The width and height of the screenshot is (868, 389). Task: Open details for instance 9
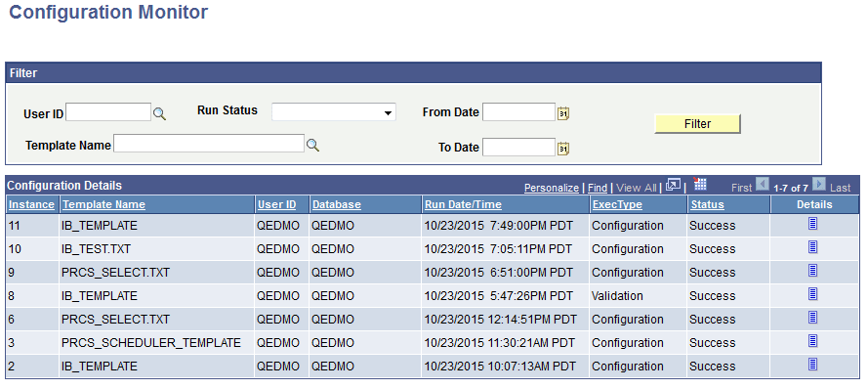click(812, 270)
